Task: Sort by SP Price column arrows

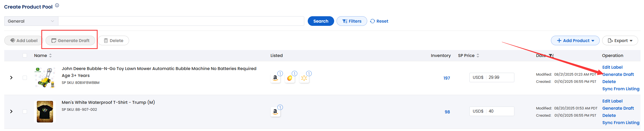Action: (478, 56)
